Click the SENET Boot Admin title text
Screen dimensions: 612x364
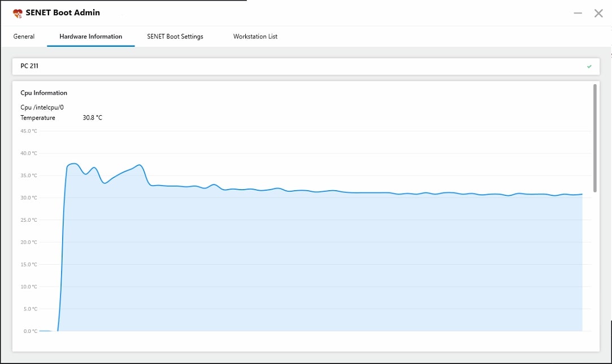(63, 12)
